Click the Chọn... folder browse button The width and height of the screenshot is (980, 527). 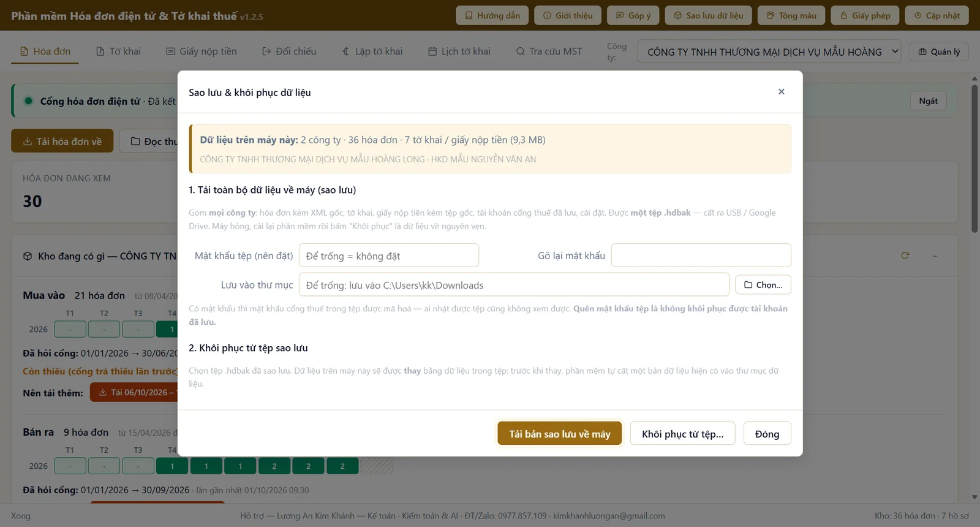click(763, 285)
